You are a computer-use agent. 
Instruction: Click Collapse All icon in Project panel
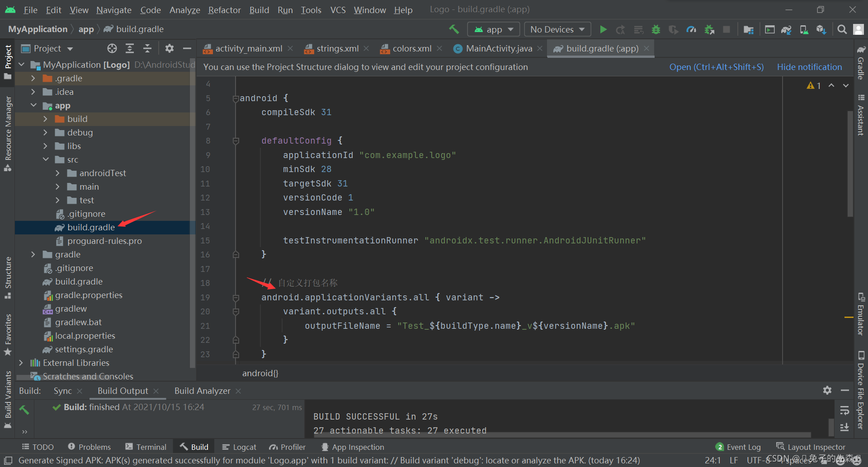coord(147,48)
